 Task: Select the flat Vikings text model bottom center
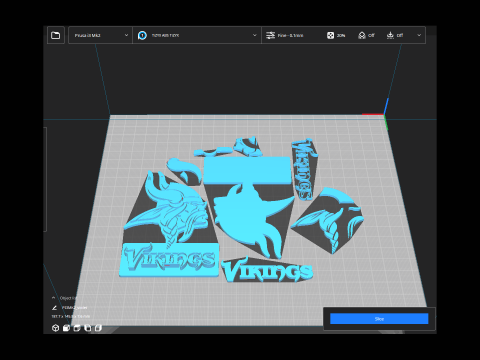point(267,269)
